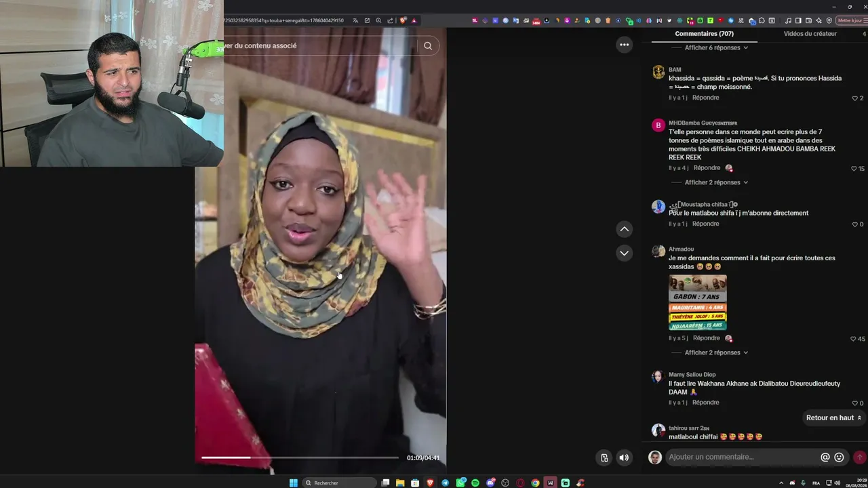Click the browser address bar URL

(x=285, y=20)
